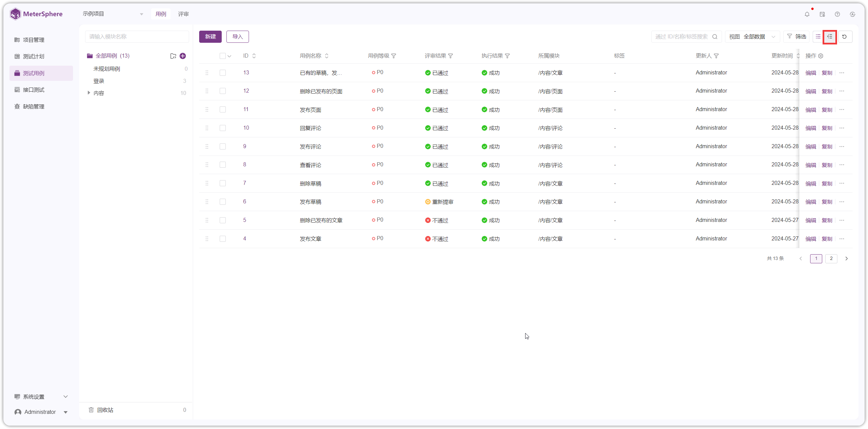
Task: Open more actions for case 4
Action: (842, 239)
